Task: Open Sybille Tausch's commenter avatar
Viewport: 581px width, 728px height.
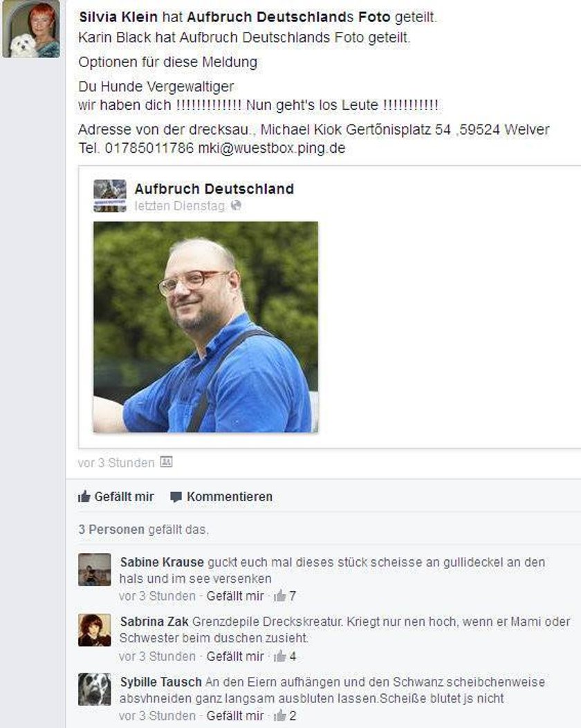Action: [95, 689]
